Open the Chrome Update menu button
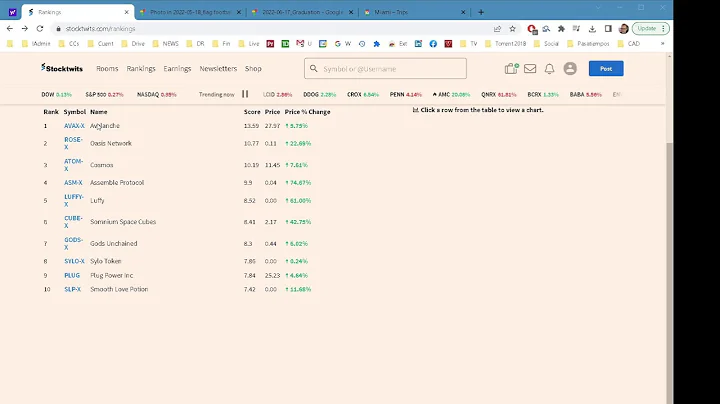This screenshot has width=720, height=404. tap(651, 28)
